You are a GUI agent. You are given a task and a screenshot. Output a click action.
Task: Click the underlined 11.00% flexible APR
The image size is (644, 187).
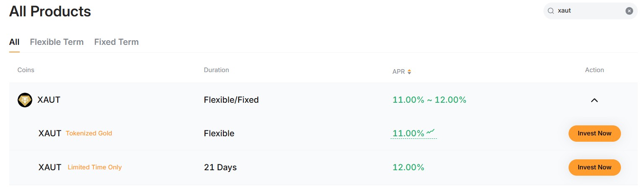(x=408, y=134)
